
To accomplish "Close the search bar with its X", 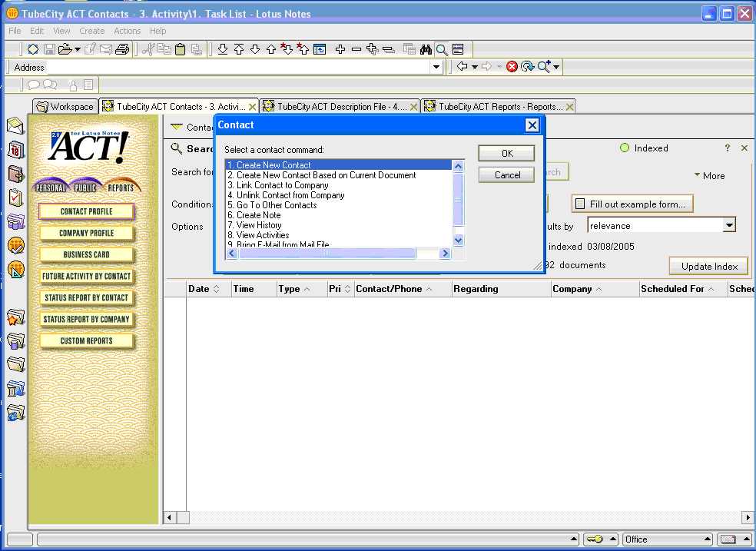I will click(744, 148).
